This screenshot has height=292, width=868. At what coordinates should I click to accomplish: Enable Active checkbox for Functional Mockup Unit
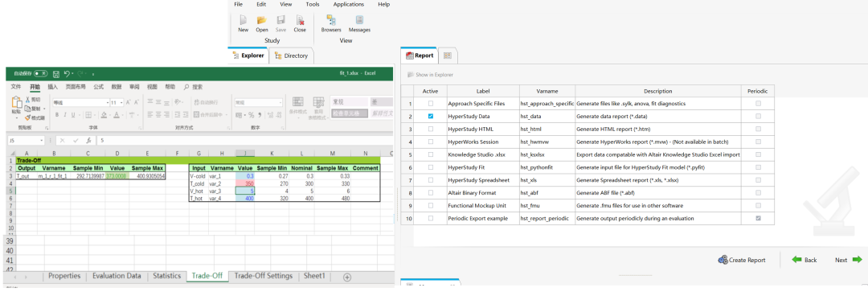pos(431,206)
